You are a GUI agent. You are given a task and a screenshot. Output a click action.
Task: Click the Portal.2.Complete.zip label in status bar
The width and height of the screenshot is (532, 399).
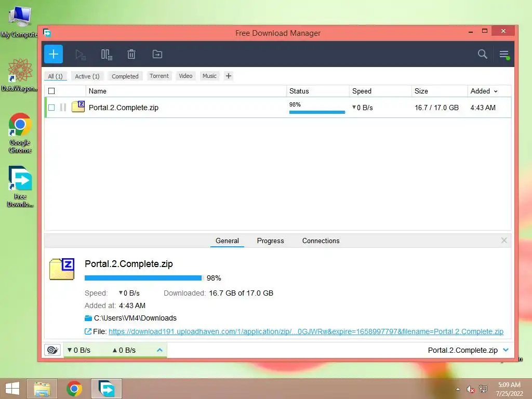pos(462,350)
